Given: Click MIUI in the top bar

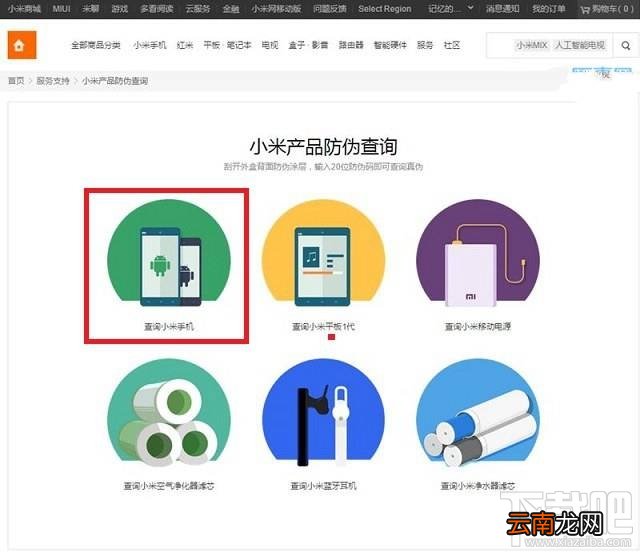Looking at the screenshot, I should click(61, 9).
